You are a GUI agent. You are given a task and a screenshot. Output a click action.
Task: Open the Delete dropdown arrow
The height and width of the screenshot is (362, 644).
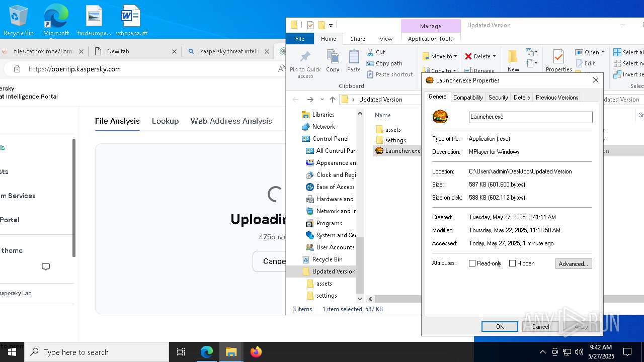494,56
